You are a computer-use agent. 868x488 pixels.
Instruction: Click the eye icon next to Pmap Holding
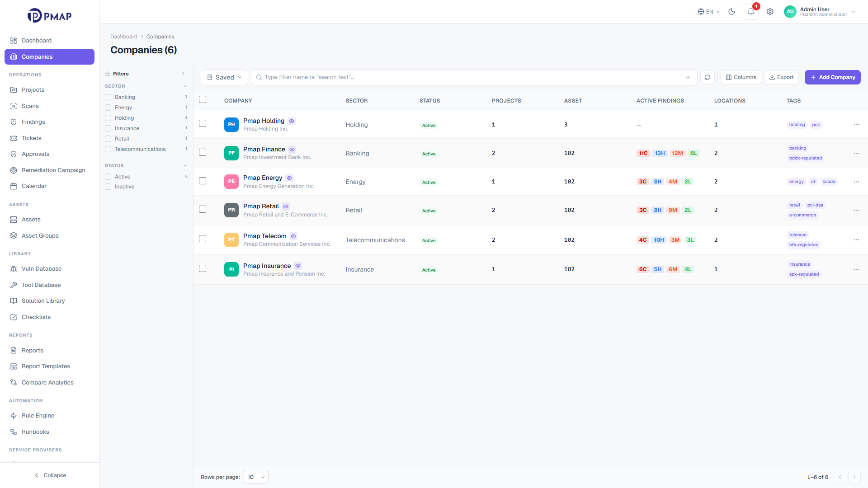292,121
